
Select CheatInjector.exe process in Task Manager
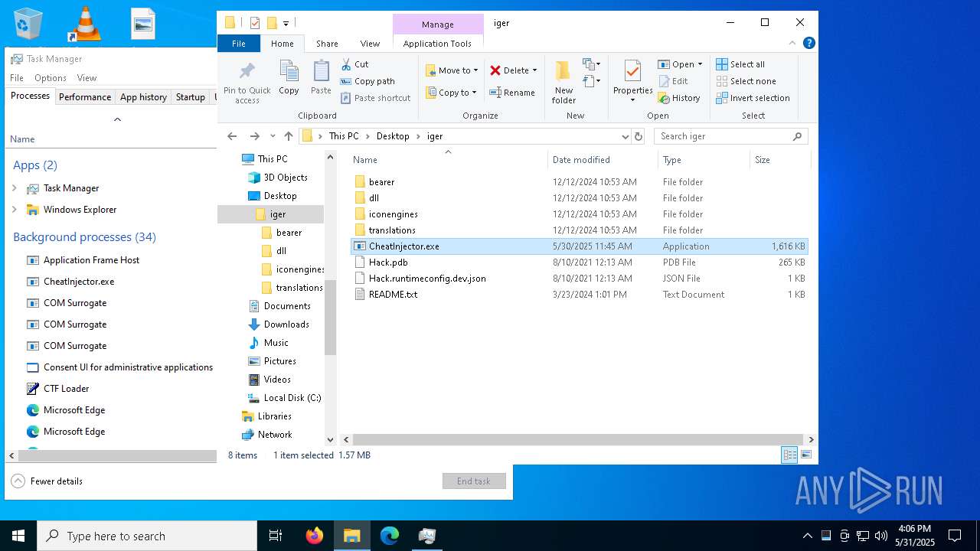[x=79, y=282]
